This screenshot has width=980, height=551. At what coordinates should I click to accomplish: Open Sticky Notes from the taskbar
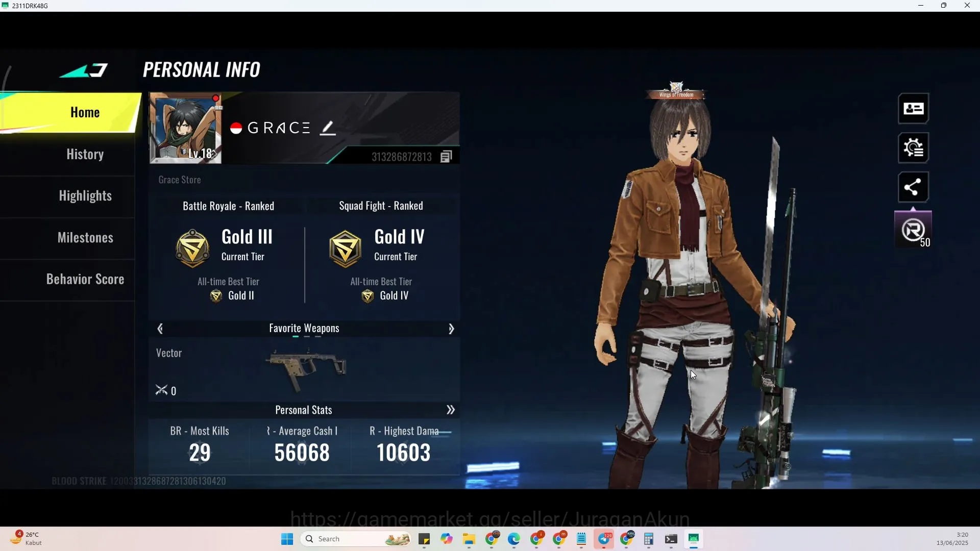click(x=424, y=539)
